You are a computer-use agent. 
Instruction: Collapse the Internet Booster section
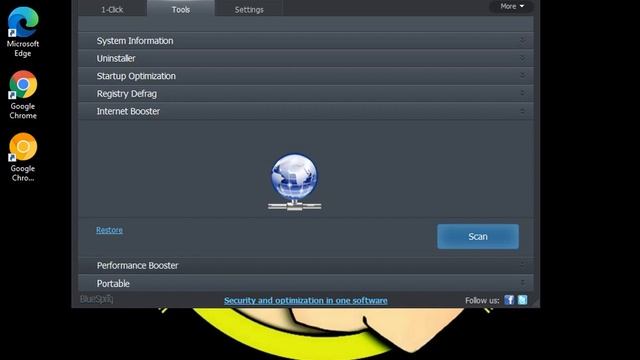tap(306, 111)
